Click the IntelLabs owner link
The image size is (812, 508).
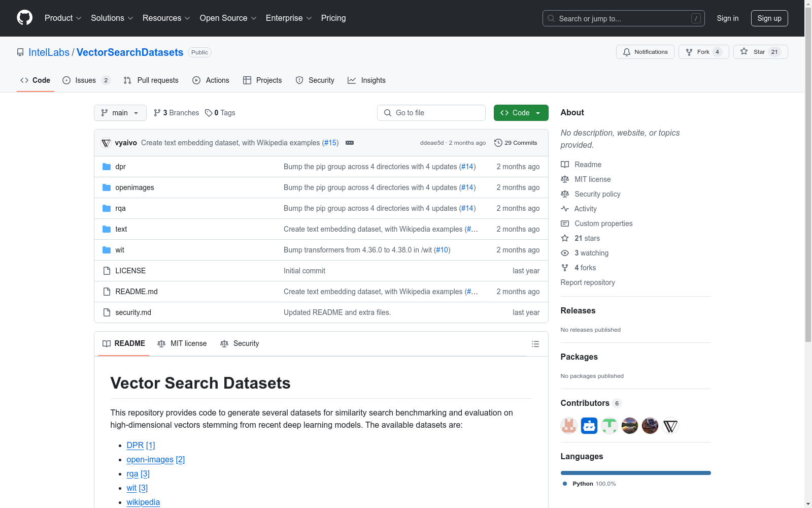pos(49,52)
